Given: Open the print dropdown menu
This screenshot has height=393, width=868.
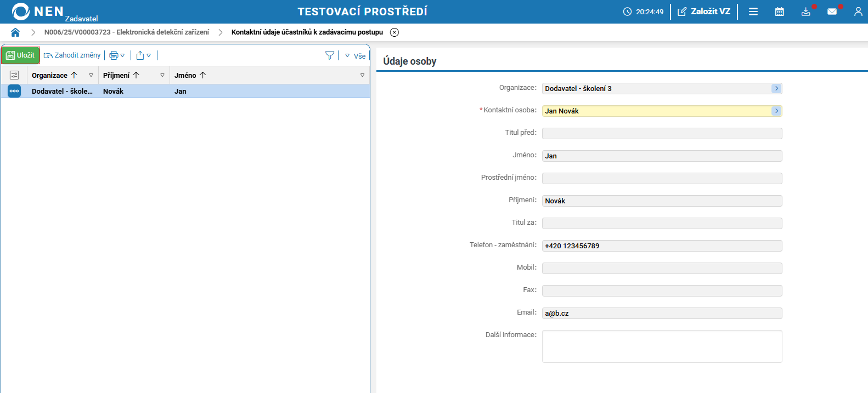Looking at the screenshot, I should [117, 55].
